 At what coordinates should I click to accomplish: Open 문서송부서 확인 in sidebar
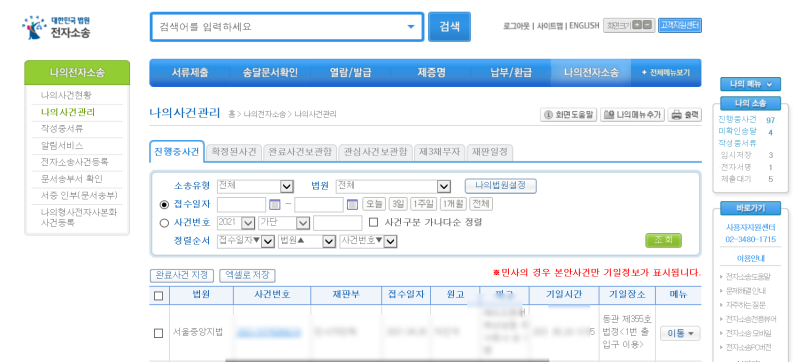click(x=71, y=179)
